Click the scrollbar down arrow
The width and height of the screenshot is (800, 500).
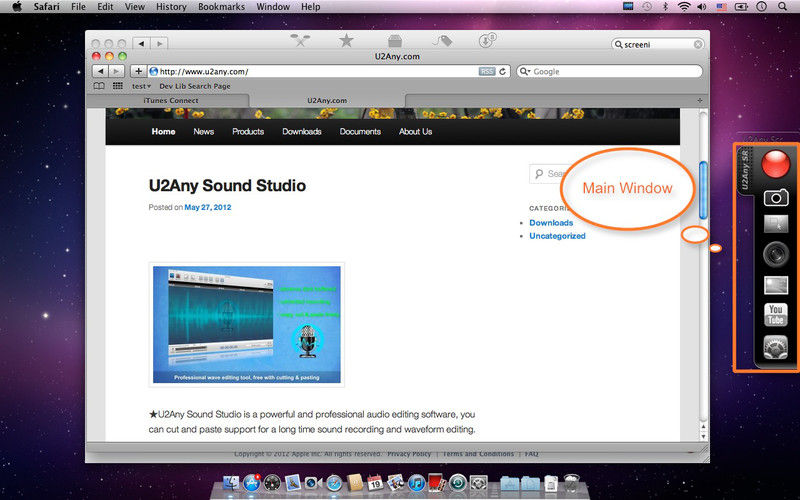point(703,437)
